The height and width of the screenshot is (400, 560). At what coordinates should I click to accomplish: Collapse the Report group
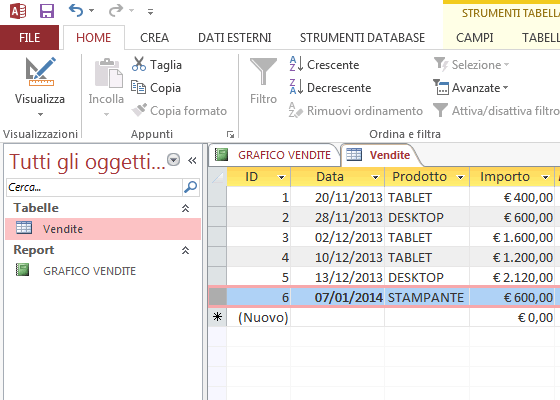coord(185,250)
